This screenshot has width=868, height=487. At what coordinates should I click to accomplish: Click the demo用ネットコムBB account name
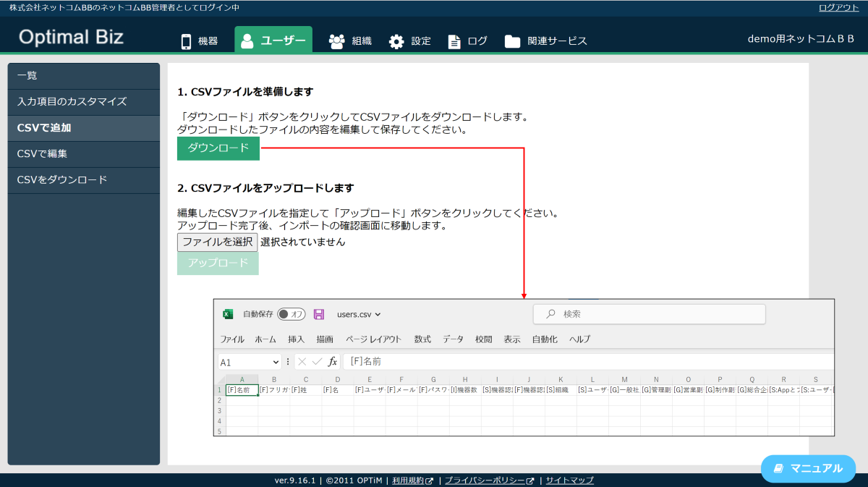pyautogui.click(x=801, y=39)
